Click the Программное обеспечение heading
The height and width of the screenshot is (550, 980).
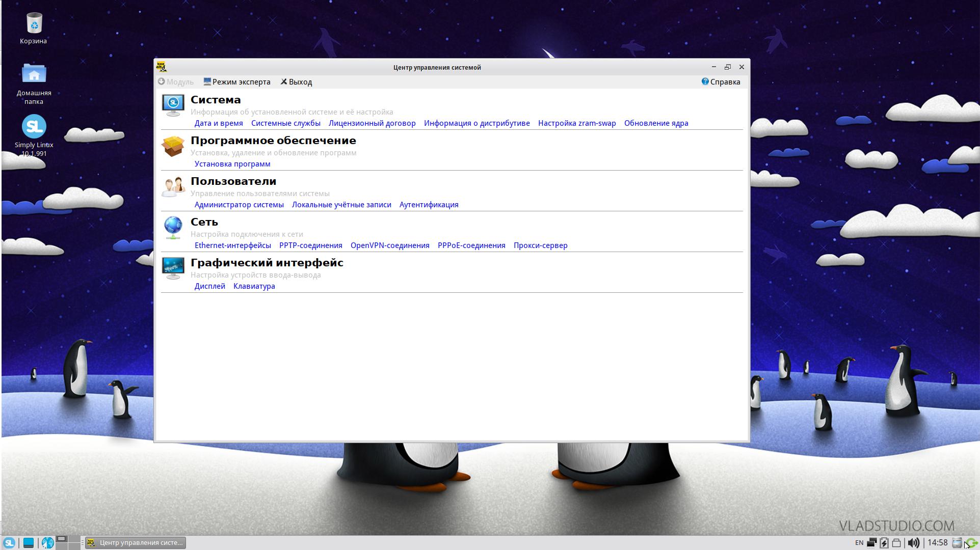273,141
